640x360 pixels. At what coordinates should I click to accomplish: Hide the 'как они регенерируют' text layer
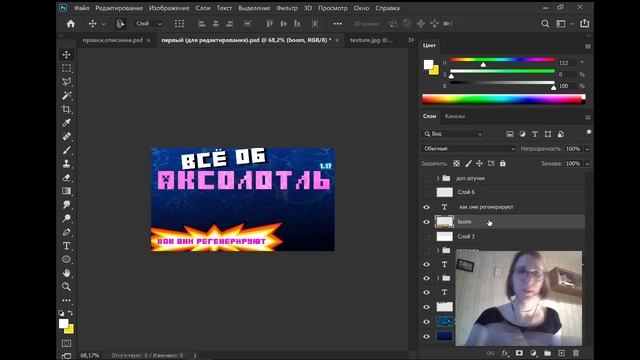427,207
